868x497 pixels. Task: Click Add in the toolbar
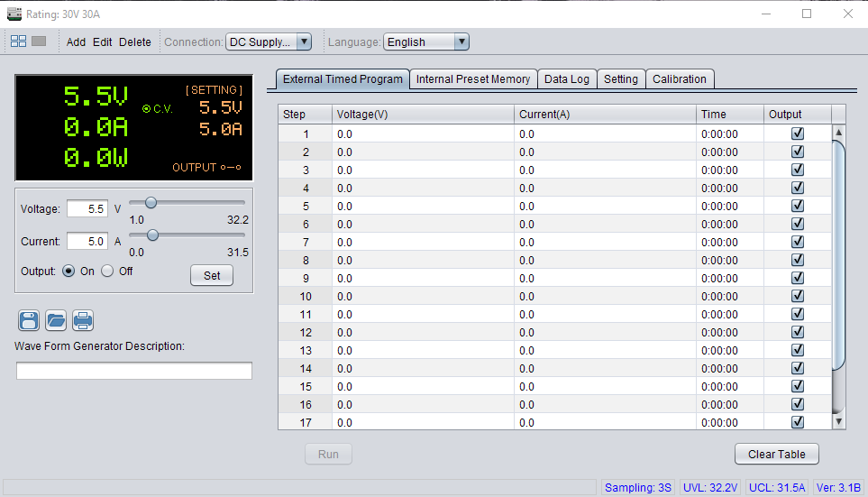76,42
